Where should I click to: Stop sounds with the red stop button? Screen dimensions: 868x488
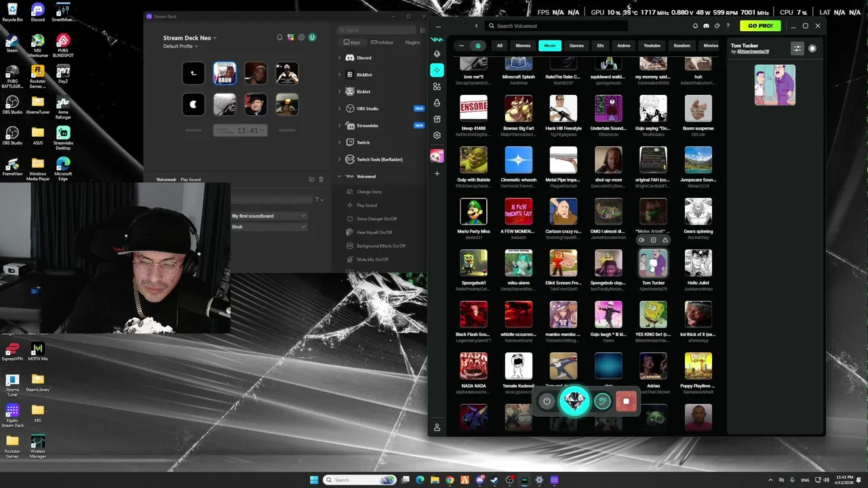click(626, 401)
